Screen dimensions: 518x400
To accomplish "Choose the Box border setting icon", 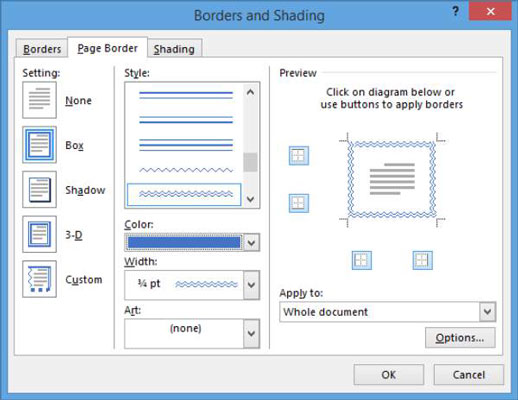I will (x=39, y=145).
